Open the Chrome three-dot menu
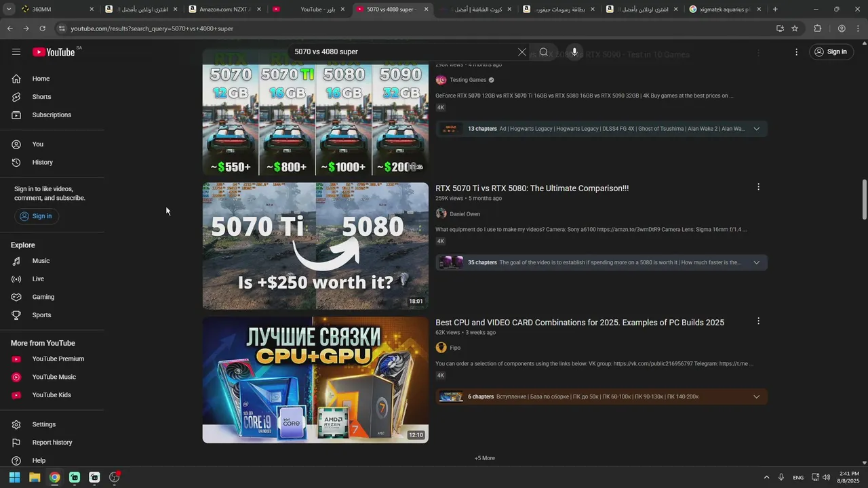Image resolution: width=868 pixels, height=488 pixels. [x=858, y=28]
